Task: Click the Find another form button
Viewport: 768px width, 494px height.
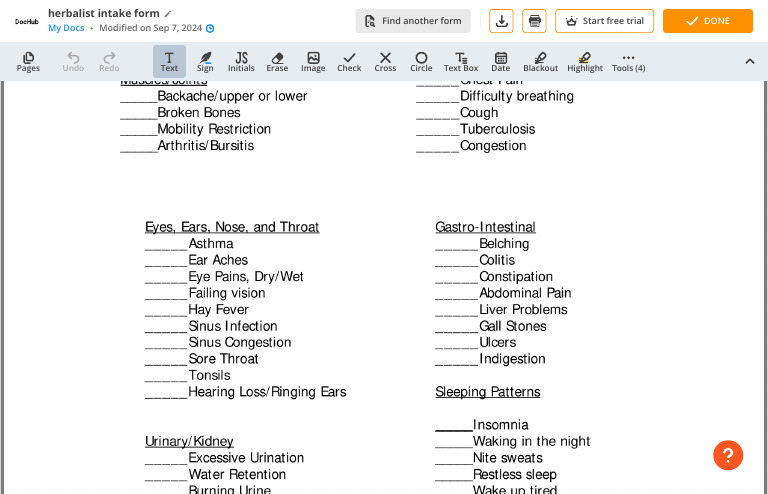Action: click(x=413, y=21)
